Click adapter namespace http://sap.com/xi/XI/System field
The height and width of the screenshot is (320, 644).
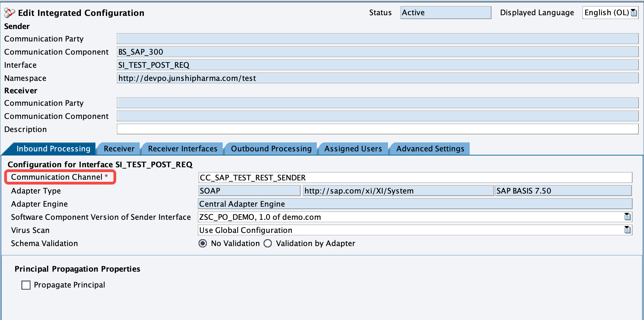(x=398, y=191)
